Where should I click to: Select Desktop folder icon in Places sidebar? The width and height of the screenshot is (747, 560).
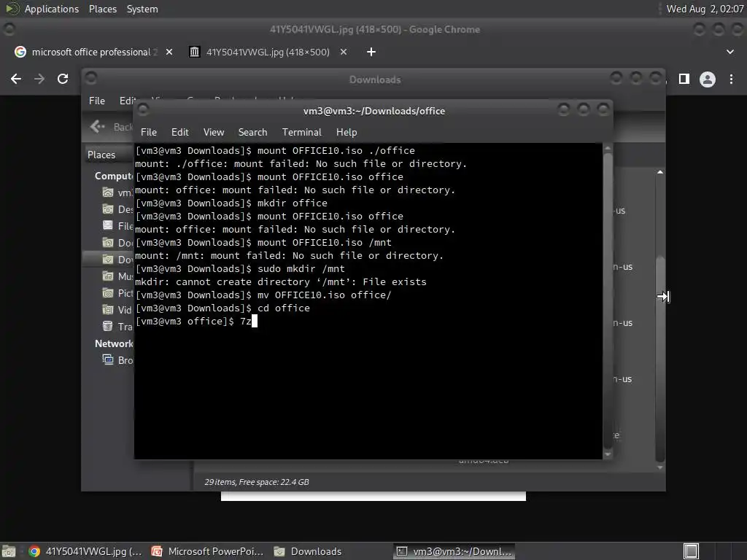point(108,209)
